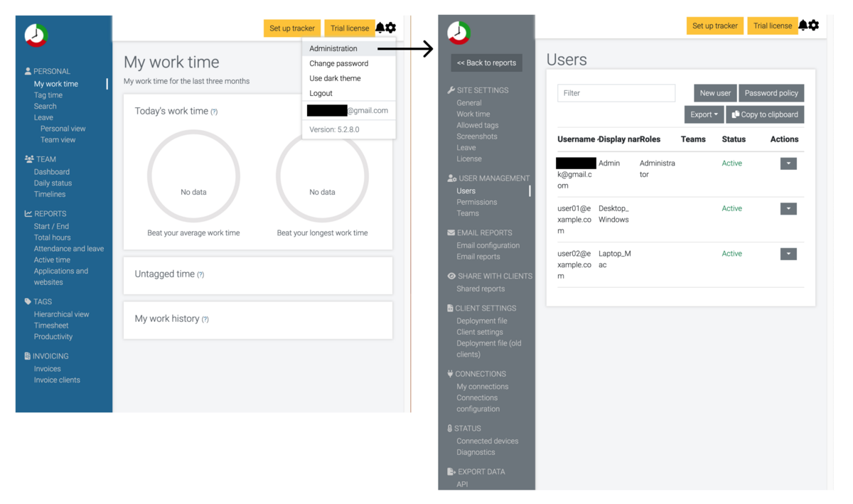Image resolution: width=853 pixels, height=504 pixels.
Task: Click Copy to clipboard button
Action: pos(765,114)
